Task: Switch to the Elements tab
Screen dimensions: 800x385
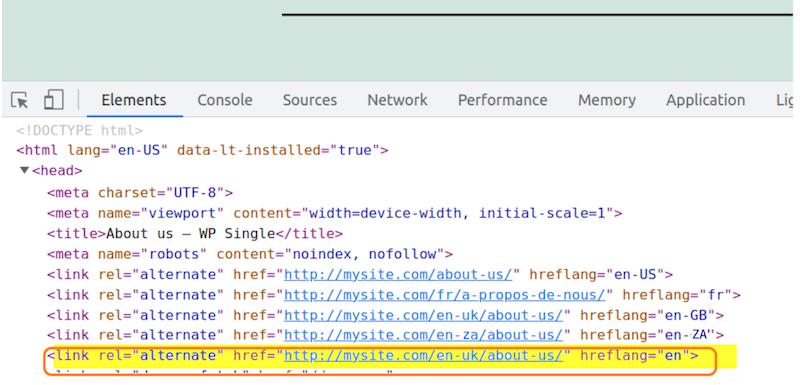Action: (x=134, y=100)
